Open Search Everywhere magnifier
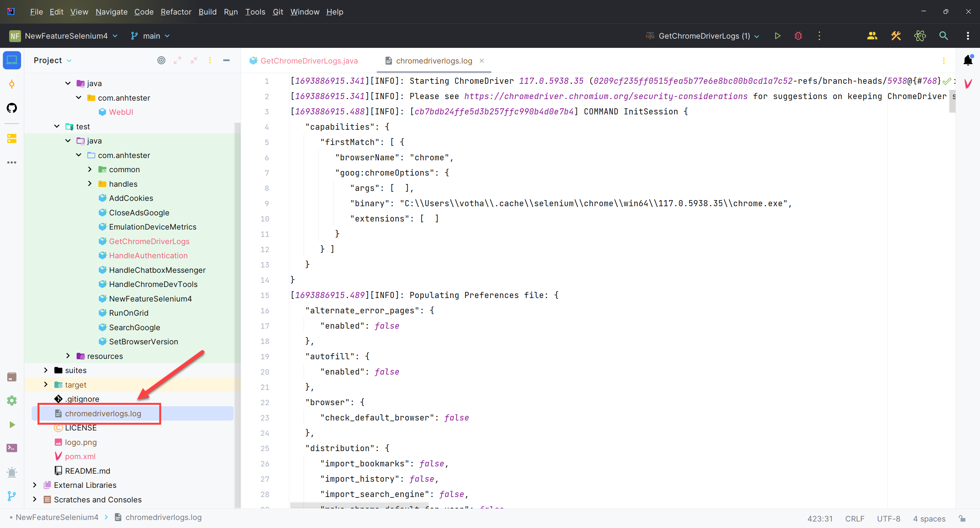This screenshot has width=980, height=528. (x=944, y=36)
